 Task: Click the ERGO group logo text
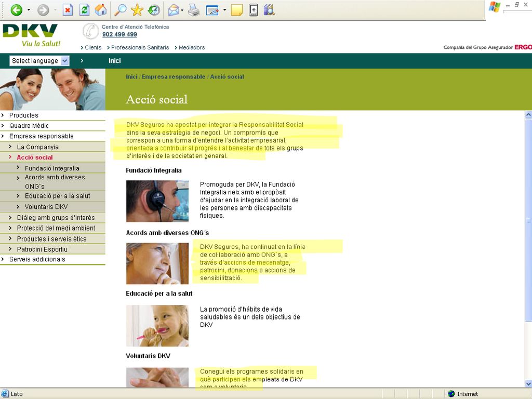[523, 47]
